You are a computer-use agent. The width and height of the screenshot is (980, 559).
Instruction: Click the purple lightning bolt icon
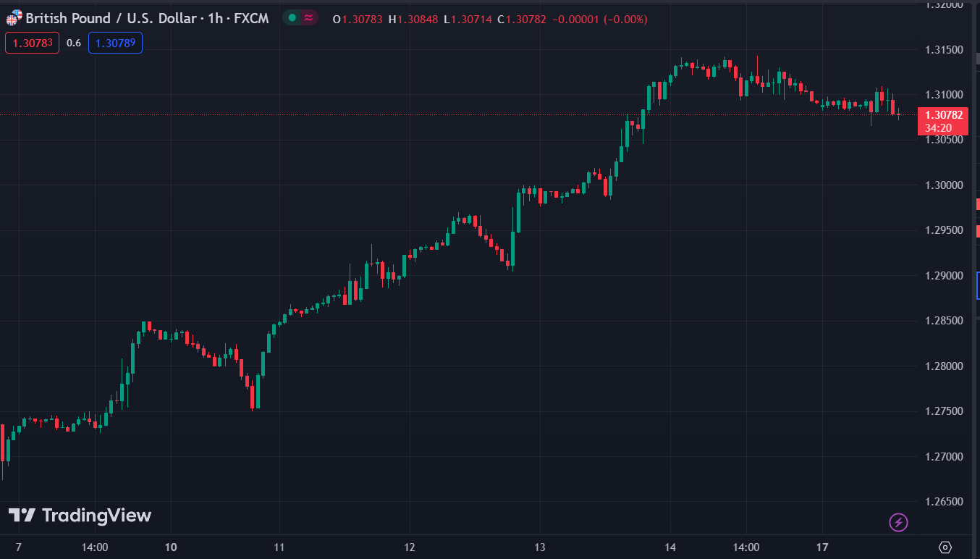coord(898,521)
